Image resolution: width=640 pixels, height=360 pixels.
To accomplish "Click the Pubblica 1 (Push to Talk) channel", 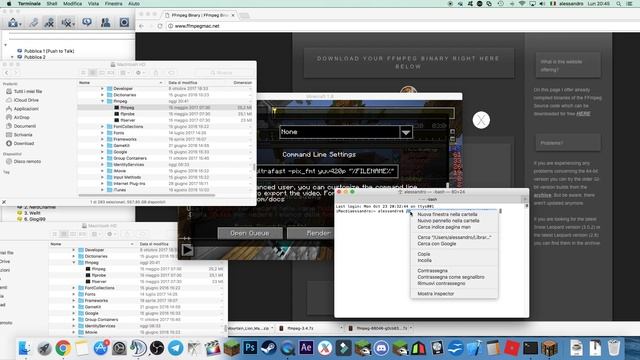I will point(49,51).
